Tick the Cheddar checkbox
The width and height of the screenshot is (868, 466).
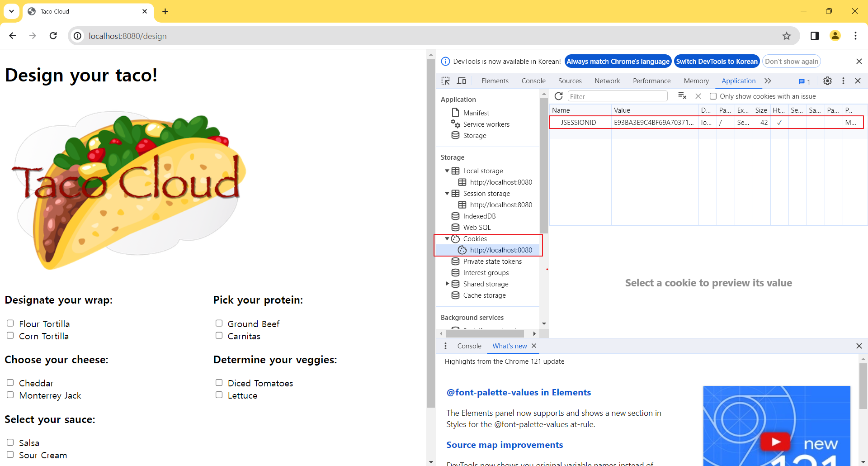point(10,382)
